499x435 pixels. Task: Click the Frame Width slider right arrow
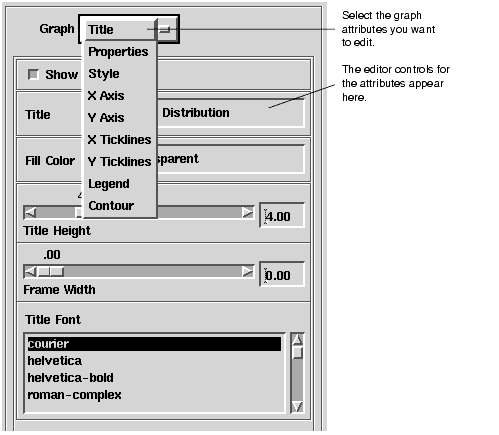[x=248, y=272]
